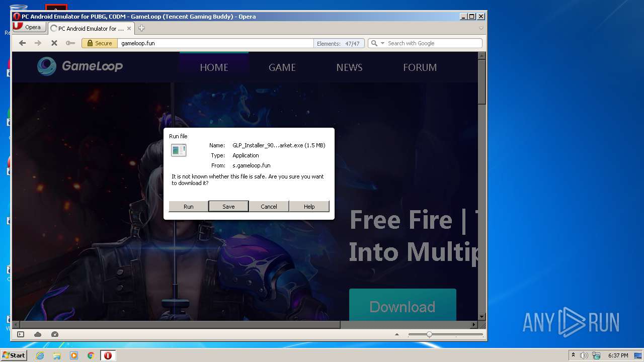
Task: Open the search engine dropdown arrow
Action: (382, 43)
